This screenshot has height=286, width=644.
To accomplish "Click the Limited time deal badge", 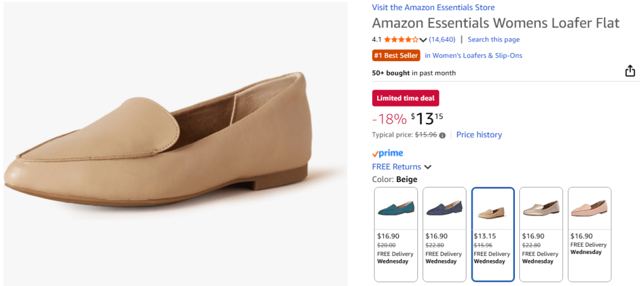I will pyautogui.click(x=405, y=98).
